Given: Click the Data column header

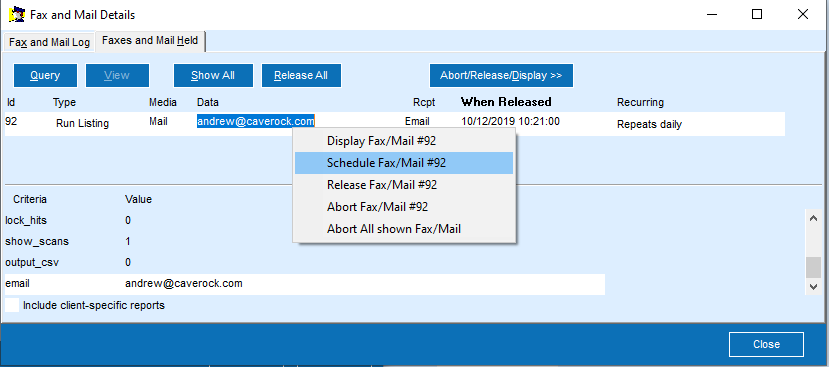Looking at the screenshot, I should (208, 103).
